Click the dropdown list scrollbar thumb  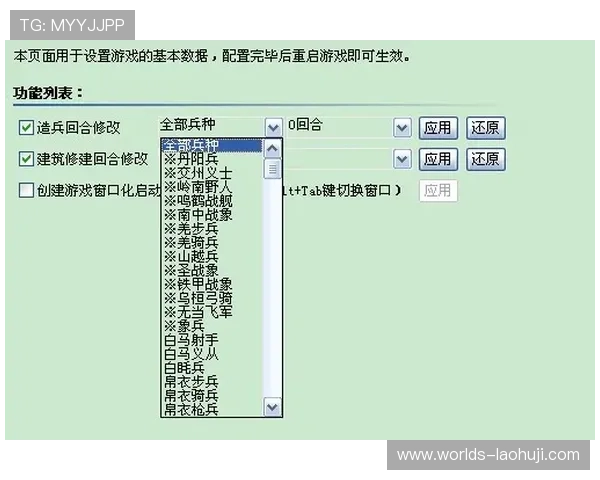pos(272,169)
